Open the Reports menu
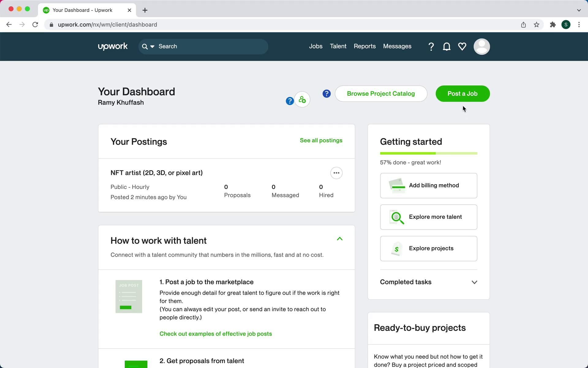Screen dimensions: 588x368 pos(364,46)
